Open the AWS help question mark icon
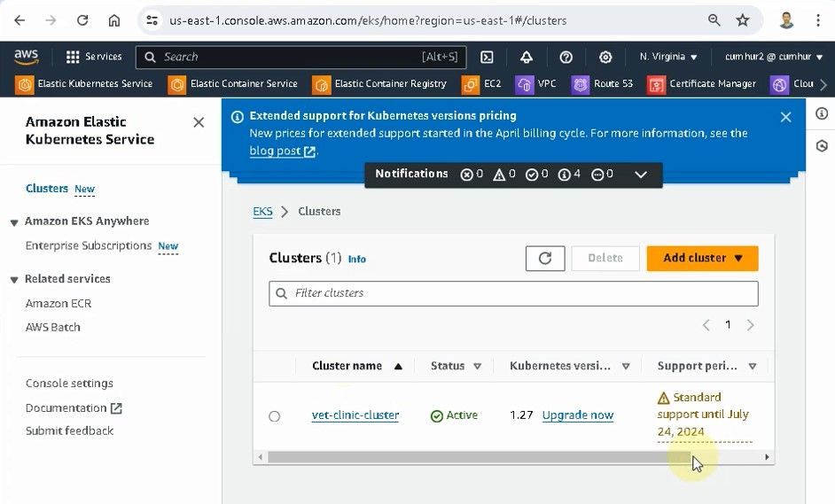This screenshot has height=504, width=835. (x=566, y=57)
